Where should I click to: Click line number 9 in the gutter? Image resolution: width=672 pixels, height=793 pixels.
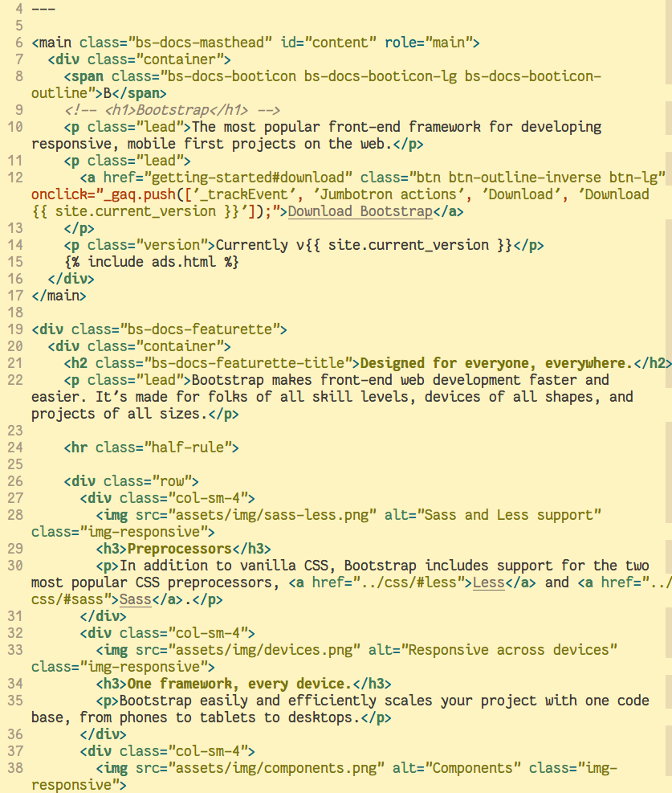[x=19, y=110]
